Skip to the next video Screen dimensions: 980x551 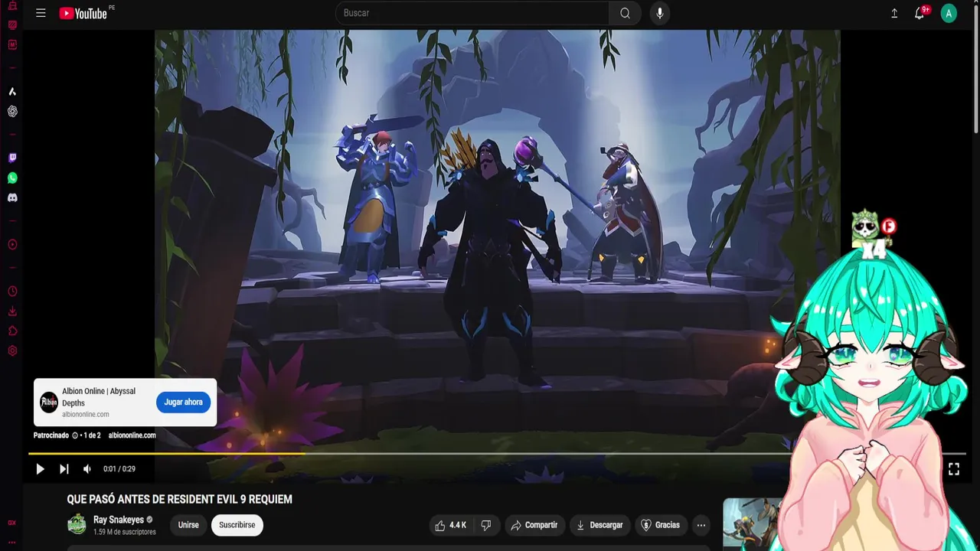(x=64, y=469)
